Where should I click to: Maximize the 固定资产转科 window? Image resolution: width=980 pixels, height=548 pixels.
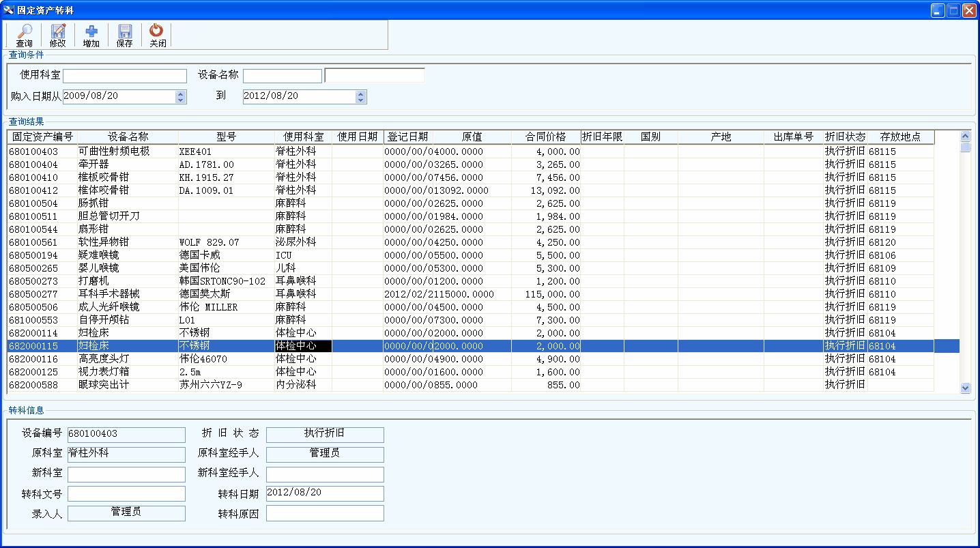(x=953, y=10)
